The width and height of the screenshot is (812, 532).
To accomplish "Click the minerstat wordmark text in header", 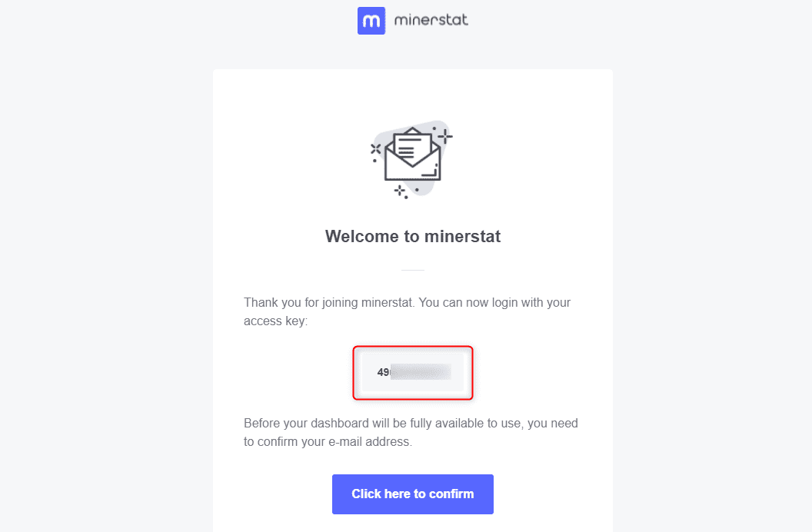I will pyautogui.click(x=431, y=20).
